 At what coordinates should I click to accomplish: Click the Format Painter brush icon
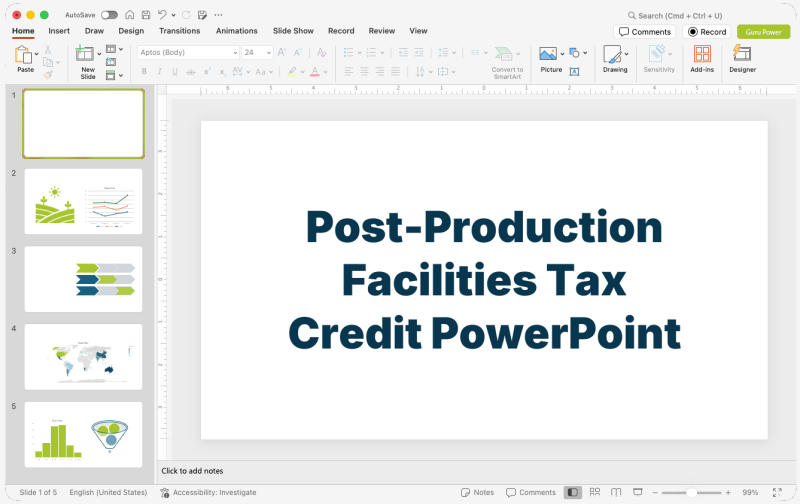pyautogui.click(x=48, y=74)
